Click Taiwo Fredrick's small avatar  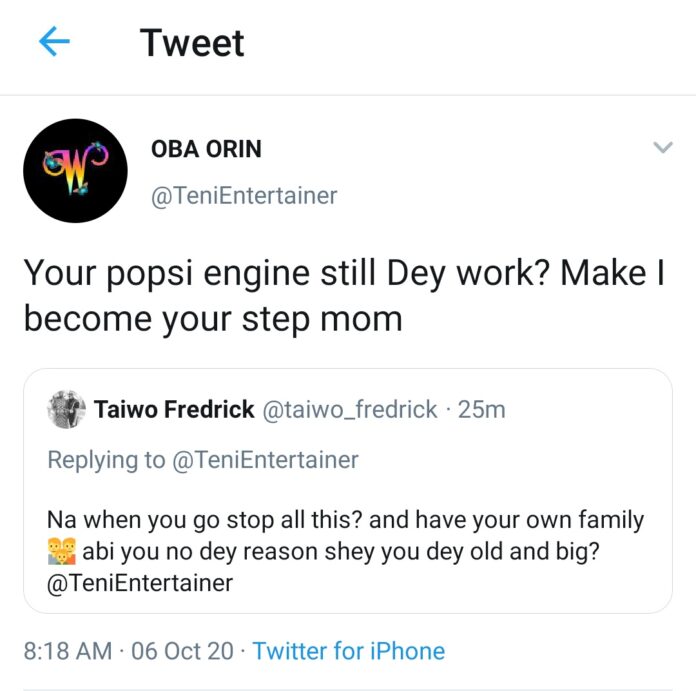[x=65, y=410]
